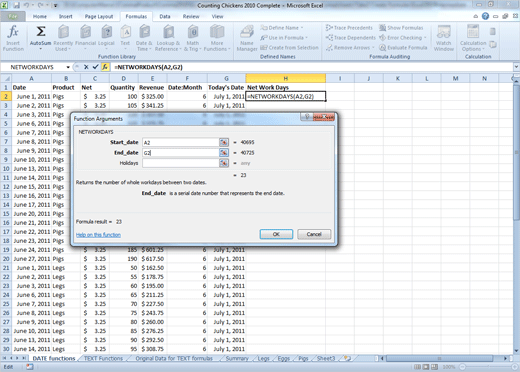The height and width of the screenshot is (372, 520).
Task: Click the Holidays input field
Action: click(x=181, y=163)
